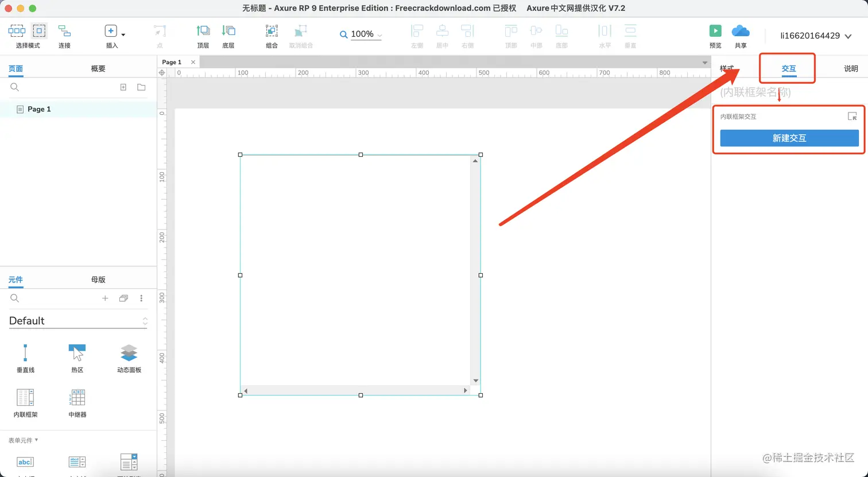This screenshot has width=868, height=477.
Task: Click the 组合 group icon
Action: (272, 31)
